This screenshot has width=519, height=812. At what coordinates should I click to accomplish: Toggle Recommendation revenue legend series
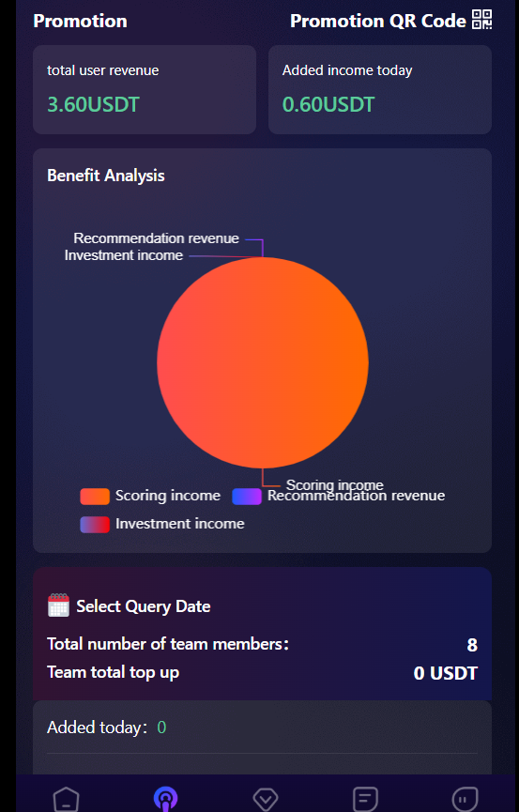pyautogui.click(x=338, y=496)
